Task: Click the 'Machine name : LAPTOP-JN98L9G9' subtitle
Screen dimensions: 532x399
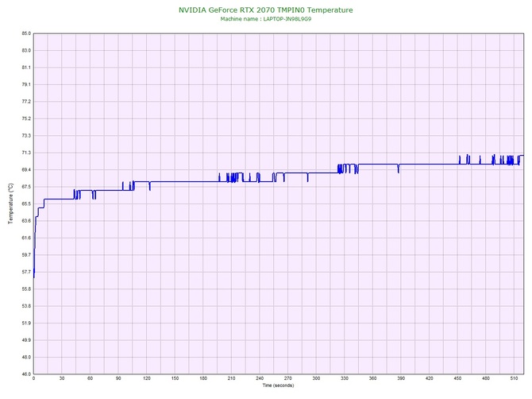Action: (266, 19)
